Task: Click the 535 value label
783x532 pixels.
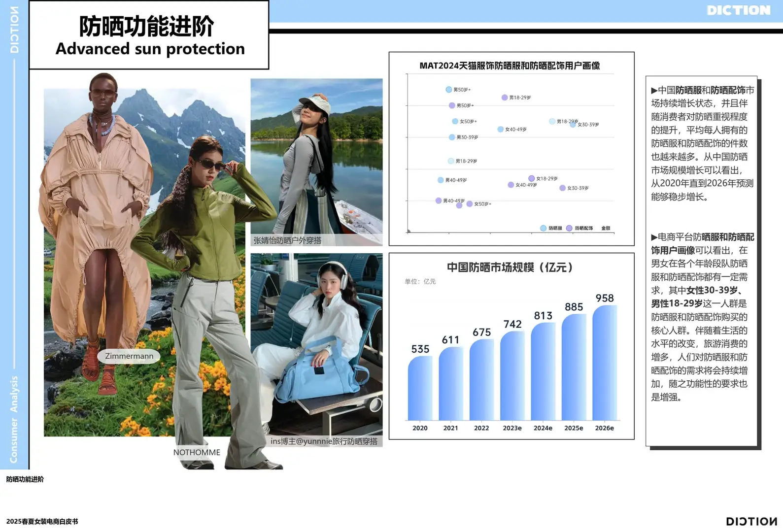Action: click(x=420, y=349)
